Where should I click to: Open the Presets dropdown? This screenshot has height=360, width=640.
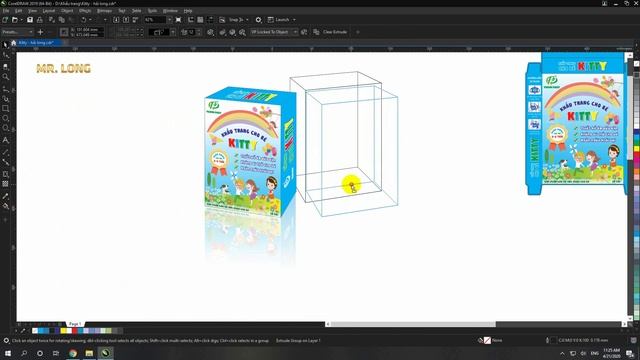click(x=17, y=32)
